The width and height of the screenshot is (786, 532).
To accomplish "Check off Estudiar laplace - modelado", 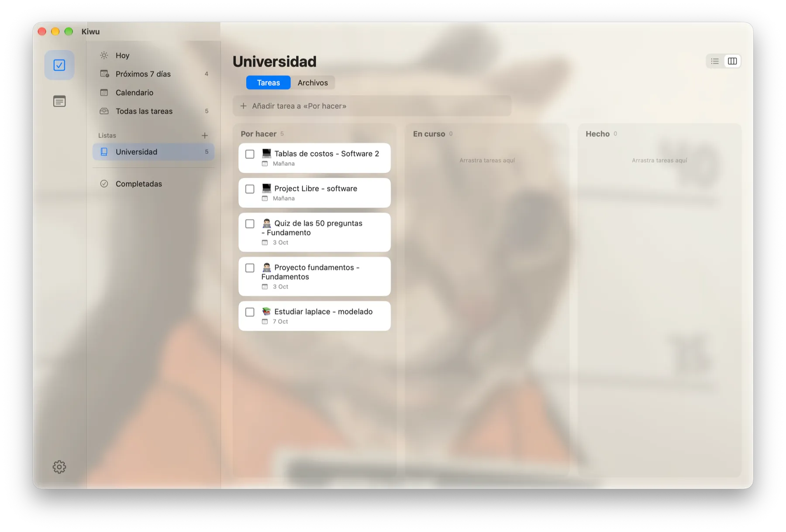I will pyautogui.click(x=250, y=312).
